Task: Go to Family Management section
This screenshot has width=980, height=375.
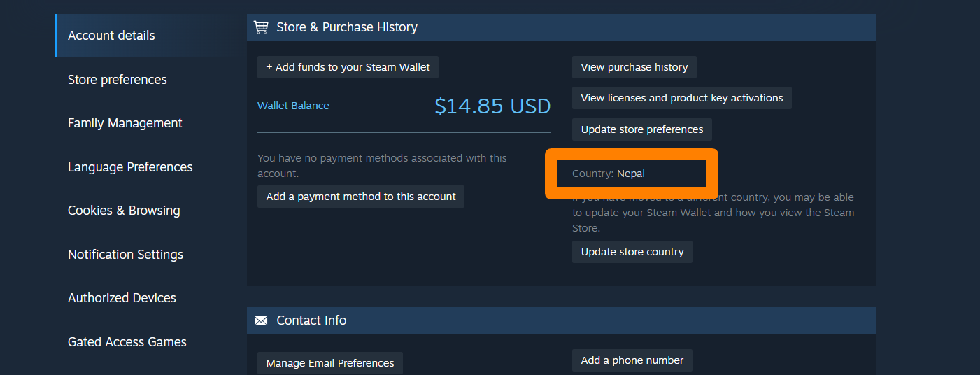Action: click(x=125, y=123)
